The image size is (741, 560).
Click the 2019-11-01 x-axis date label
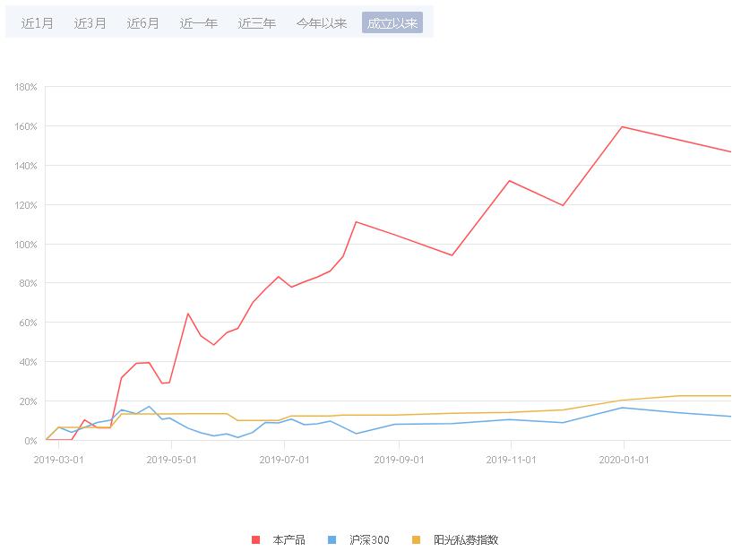tap(511, 459)
